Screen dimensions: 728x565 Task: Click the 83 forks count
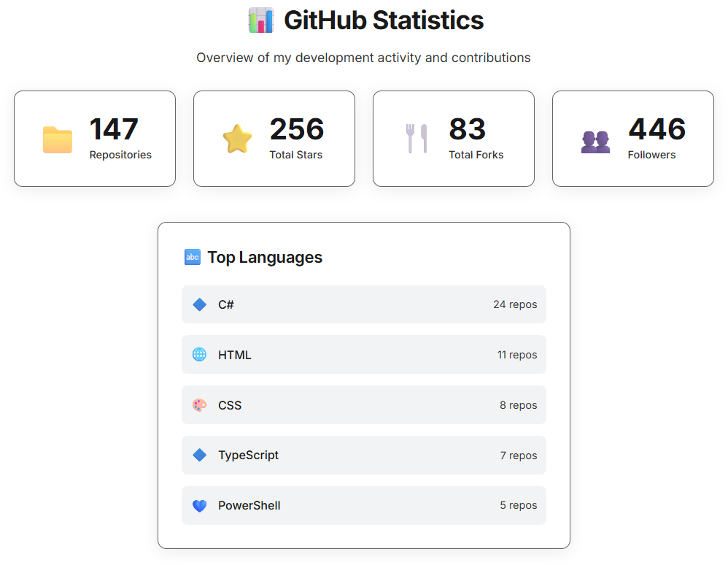tap(467, 128)
